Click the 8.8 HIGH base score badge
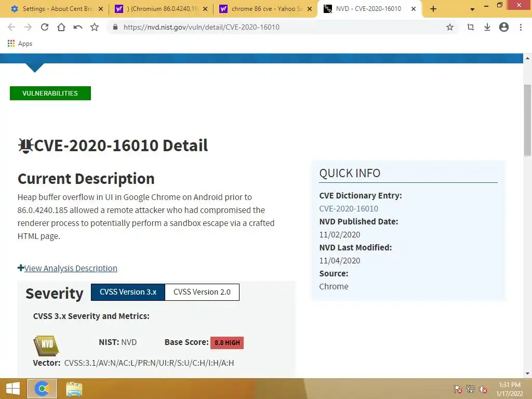Screen dimensions: 532x399 [x=227, y=343]
